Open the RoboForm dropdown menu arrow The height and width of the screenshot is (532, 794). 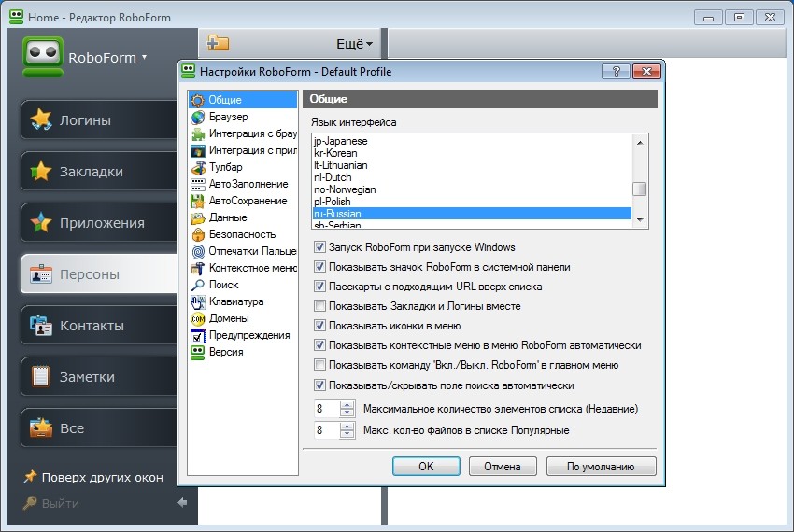(x=144, y=57)
